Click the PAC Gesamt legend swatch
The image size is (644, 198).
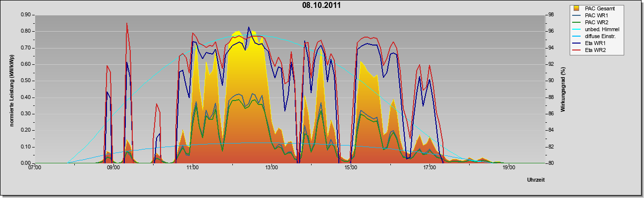tap(577, 8)
